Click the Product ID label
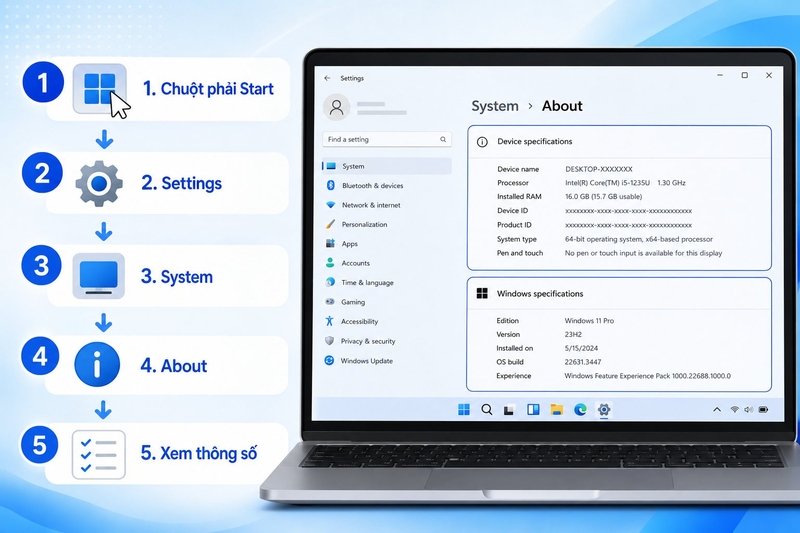The width and height of the screenshot is (800, 533). (514, 224)
